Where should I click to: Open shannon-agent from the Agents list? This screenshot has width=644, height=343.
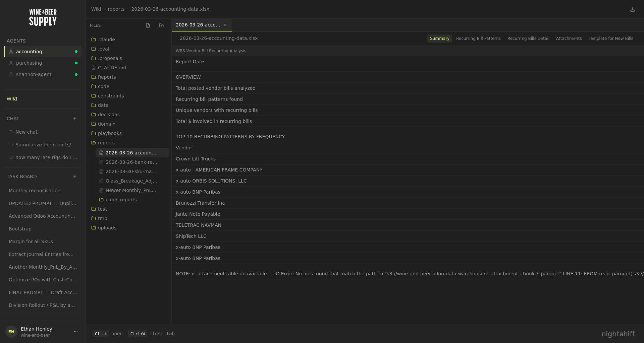click(33, 74)
